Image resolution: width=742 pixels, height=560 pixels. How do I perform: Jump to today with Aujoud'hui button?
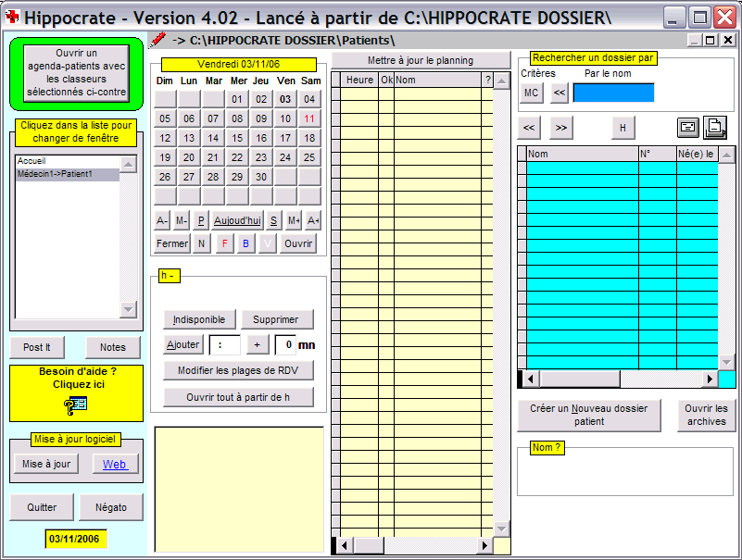(237, 220)
